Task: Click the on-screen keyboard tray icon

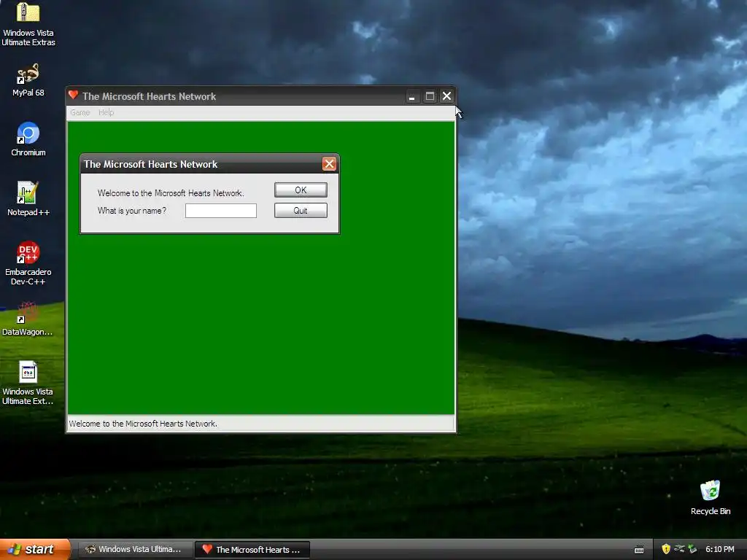Action: tap(639, 550)
